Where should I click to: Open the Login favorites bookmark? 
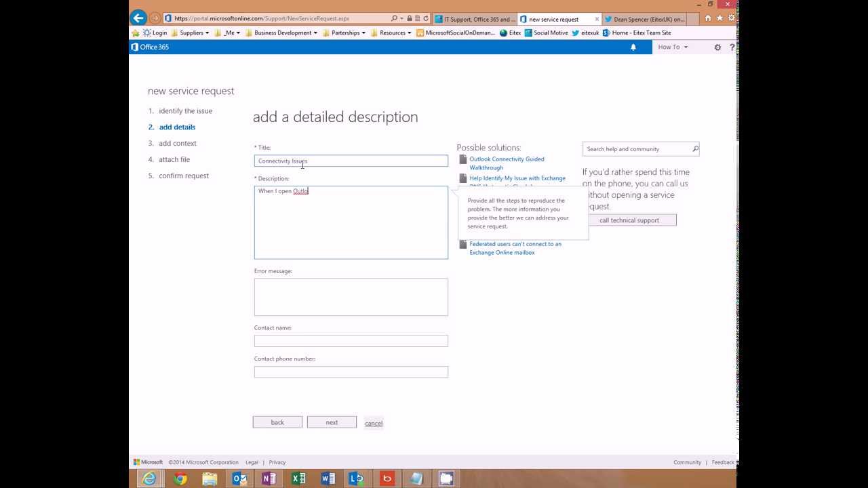(155, 33)
